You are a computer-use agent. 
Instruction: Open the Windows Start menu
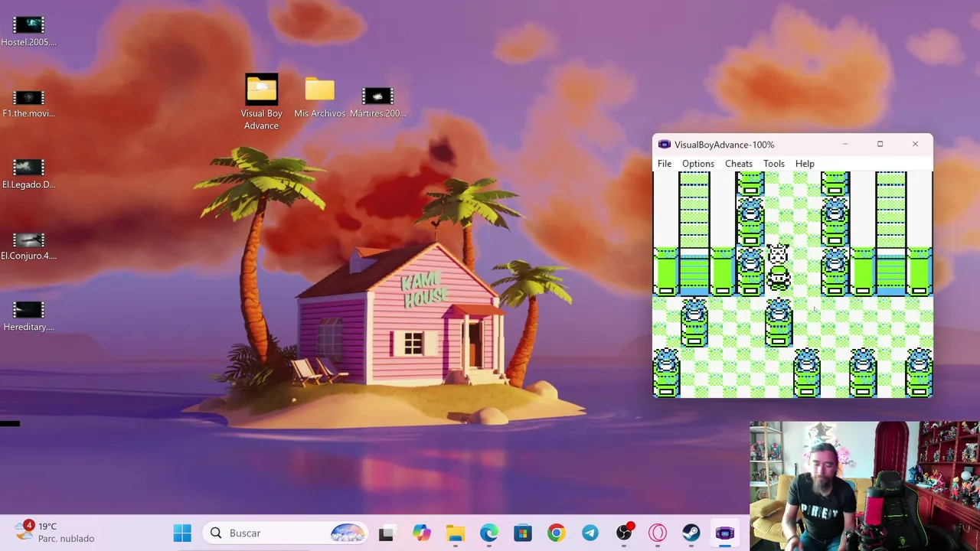(182, 533)
